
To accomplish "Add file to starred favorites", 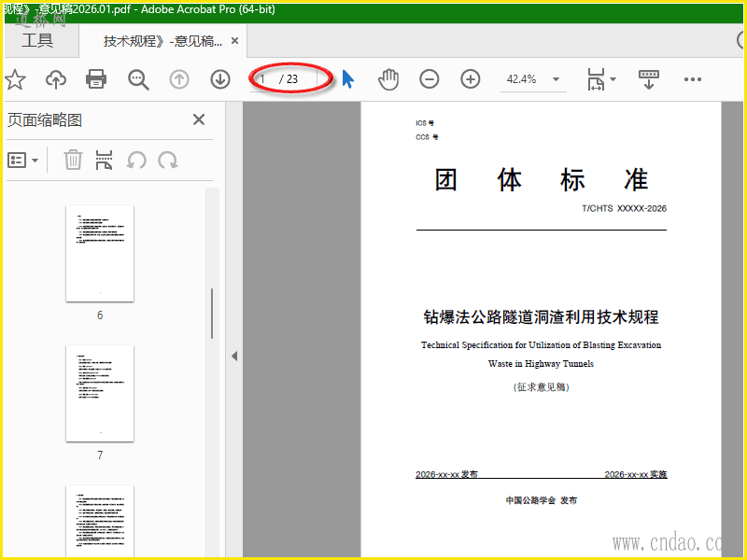I will click(x=15, y=79).
